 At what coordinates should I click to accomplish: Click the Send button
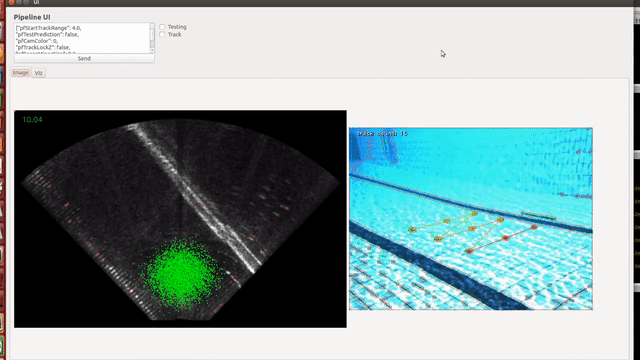coord(84,58)
